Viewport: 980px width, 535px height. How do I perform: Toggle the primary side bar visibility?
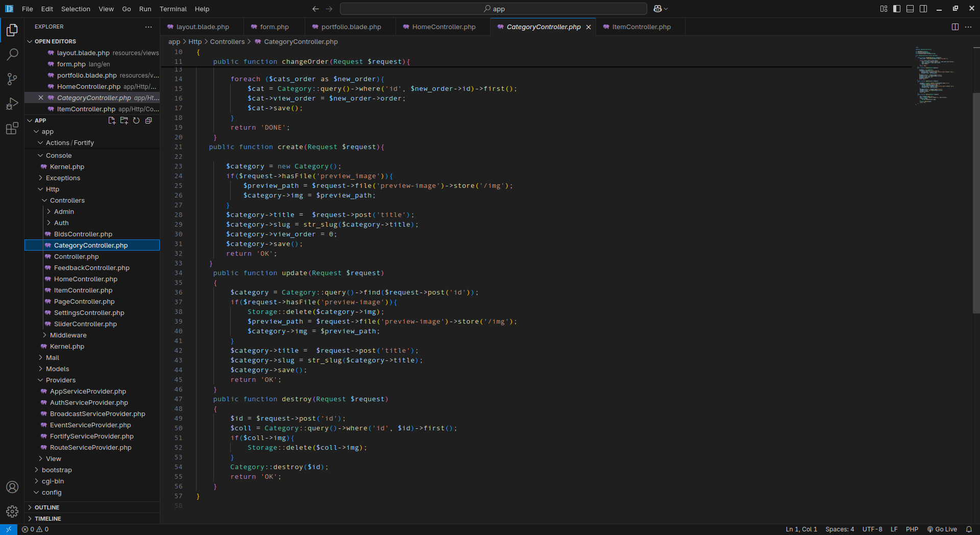(897, 9)
